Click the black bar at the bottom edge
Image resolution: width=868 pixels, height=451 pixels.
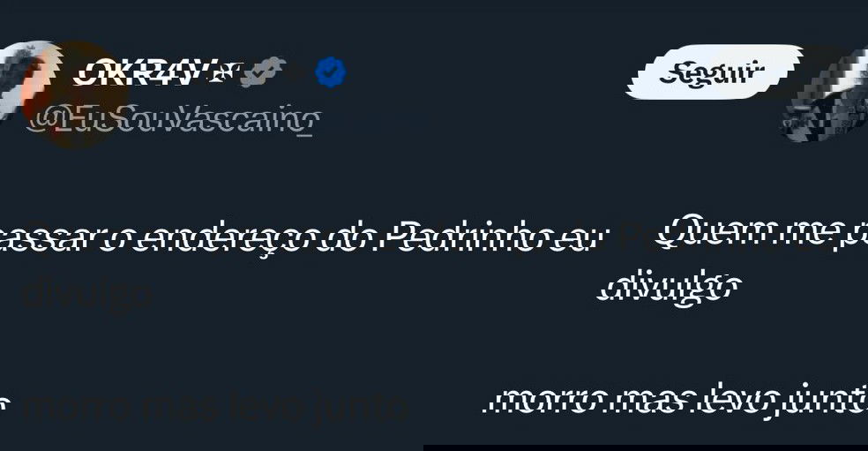[646, 447]
